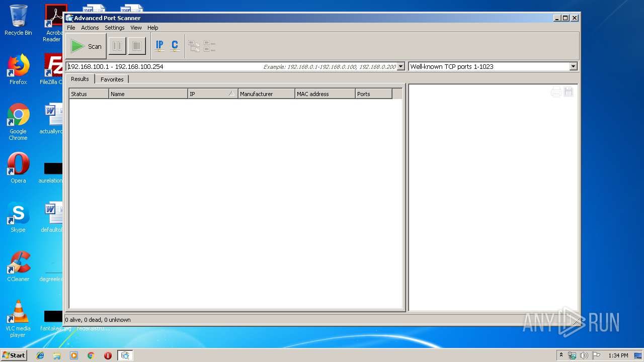Click the Show desktop button
Viewport: 644px width, 362px height.
coord(638,355)
